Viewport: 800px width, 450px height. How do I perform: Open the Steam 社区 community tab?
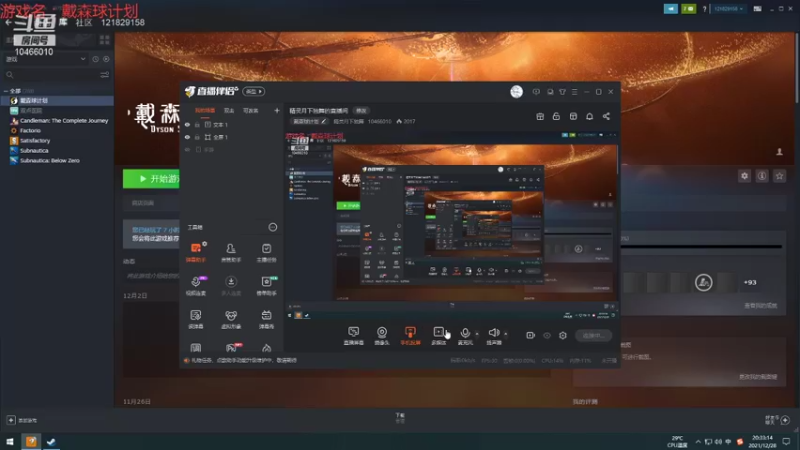[84, 22]
